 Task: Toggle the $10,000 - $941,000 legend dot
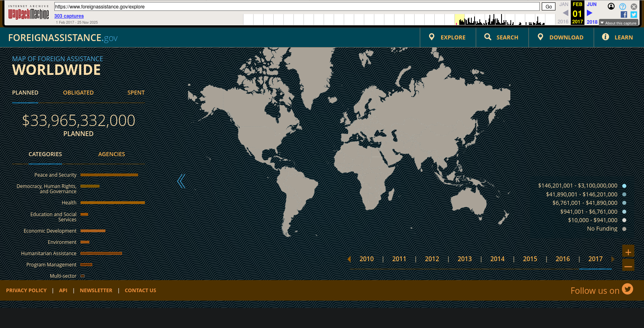624,220
